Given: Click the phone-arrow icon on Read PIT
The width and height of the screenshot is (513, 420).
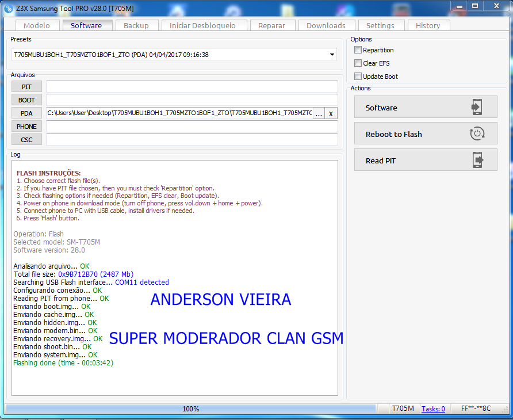Looking at the screenshot, I should [478, 160].
